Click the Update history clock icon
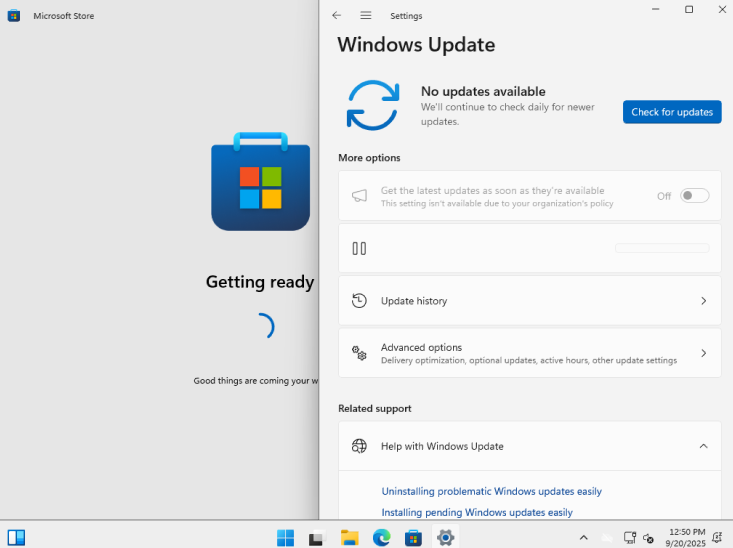The image size is (733, 548). pyautogui.click(x=359, y=301)
